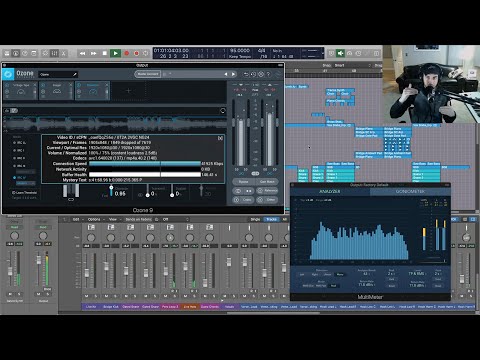Toggle cycle mode in the transport bar
The image size is (480, 360).
[x=146, y=53]
